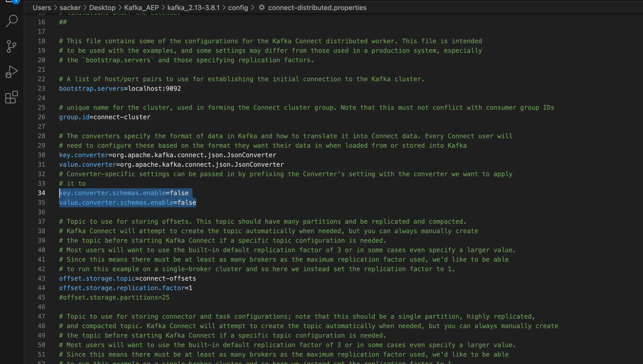Screen dimensions: 643x364
Task: Click comment about bootstrap.servers replication factors
Action: pos(186,60)
